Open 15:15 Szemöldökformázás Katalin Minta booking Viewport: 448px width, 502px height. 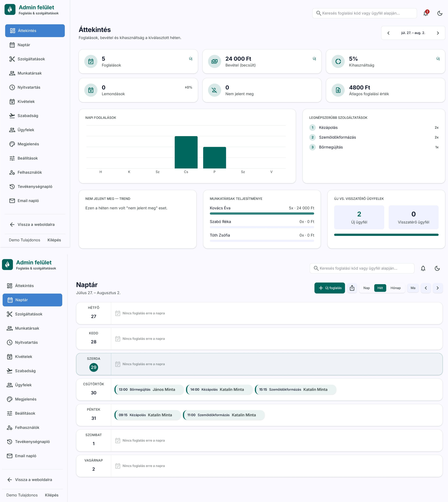[x=296, y=390]
